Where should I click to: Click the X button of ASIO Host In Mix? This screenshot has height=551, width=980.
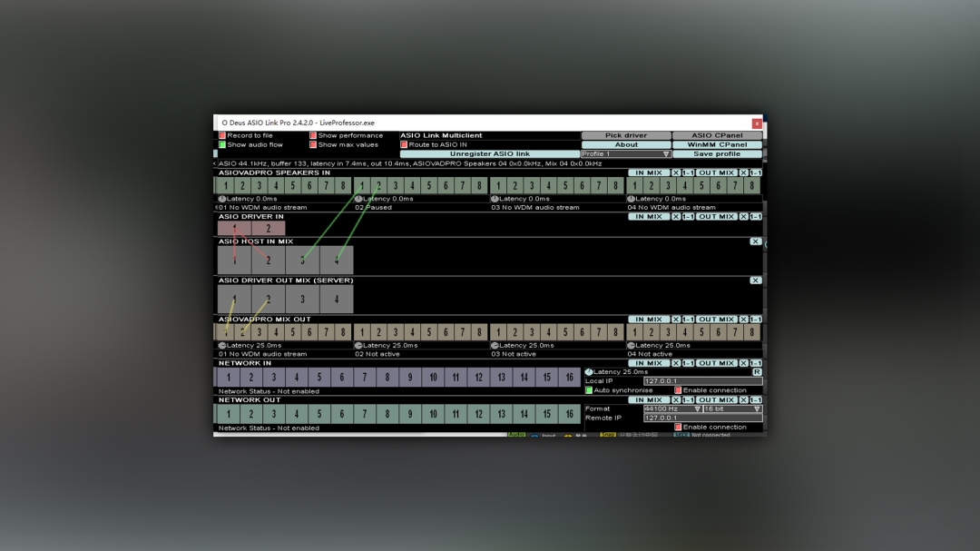[x=755, y=241]
